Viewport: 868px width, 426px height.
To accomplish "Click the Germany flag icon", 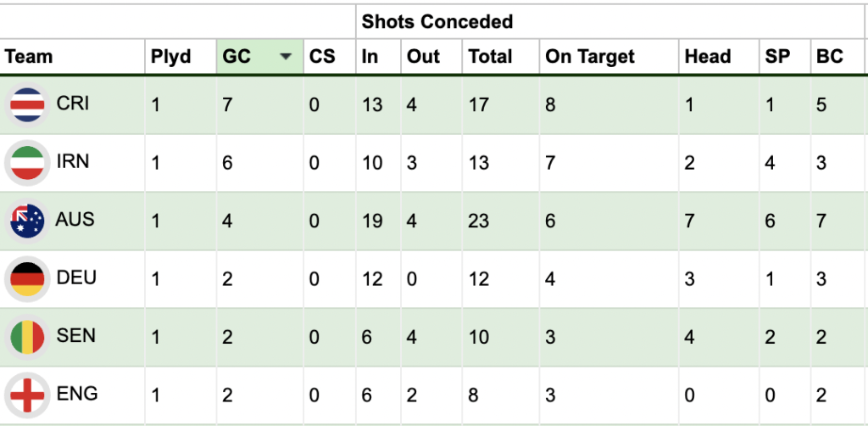I will click(27, 278).
